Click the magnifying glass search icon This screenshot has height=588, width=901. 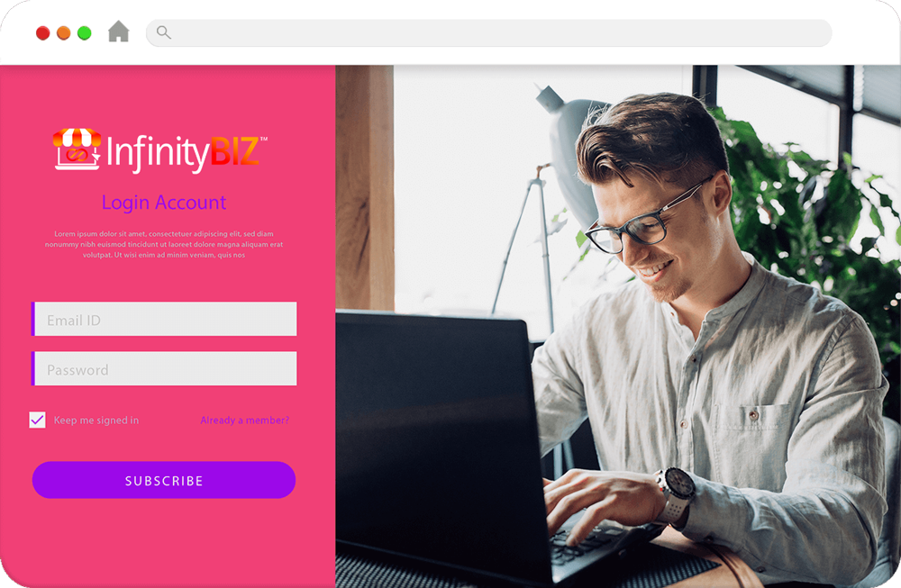(164, 32)
